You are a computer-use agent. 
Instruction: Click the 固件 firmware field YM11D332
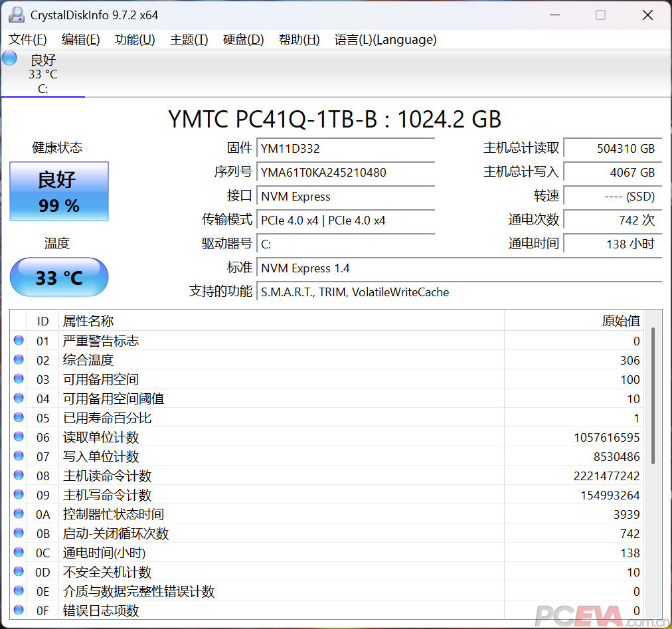345,149
